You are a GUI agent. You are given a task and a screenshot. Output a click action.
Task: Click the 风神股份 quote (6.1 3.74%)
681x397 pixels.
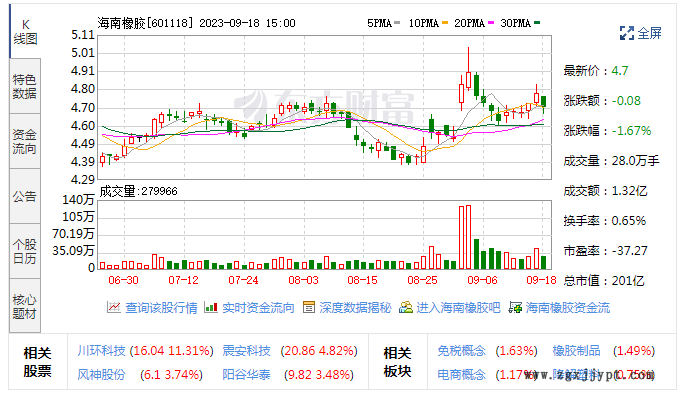[x=171, y=374]
